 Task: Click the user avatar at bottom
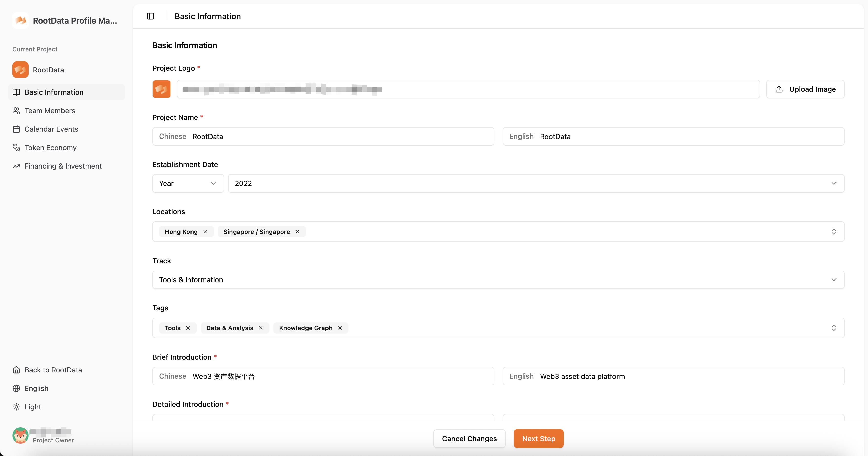[x=20, y=436]
